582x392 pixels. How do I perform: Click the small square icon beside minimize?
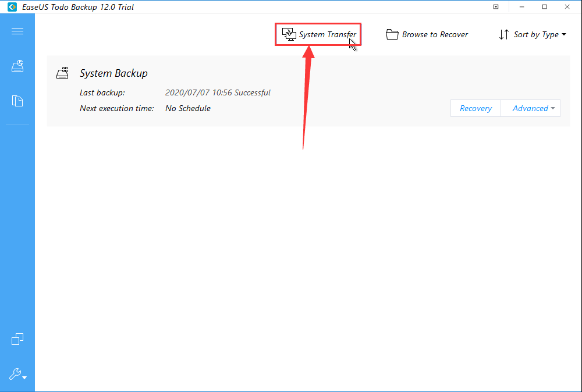(x=496, y=7)
